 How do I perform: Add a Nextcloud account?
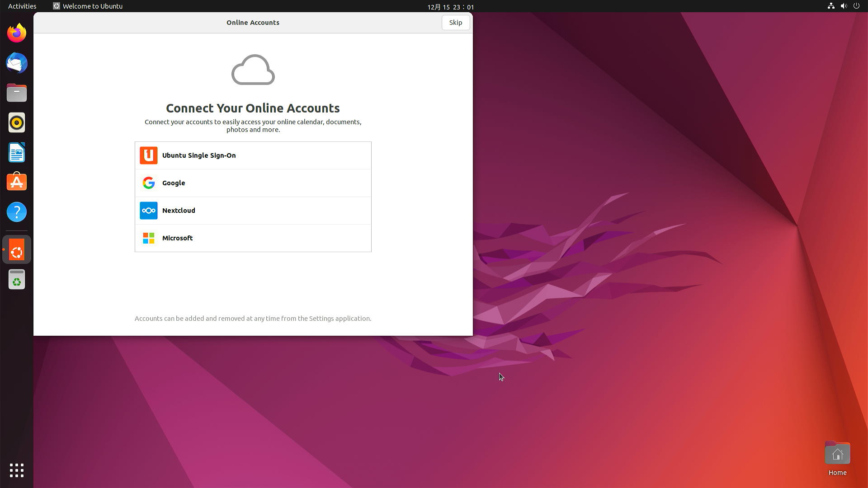pos(253,210)
